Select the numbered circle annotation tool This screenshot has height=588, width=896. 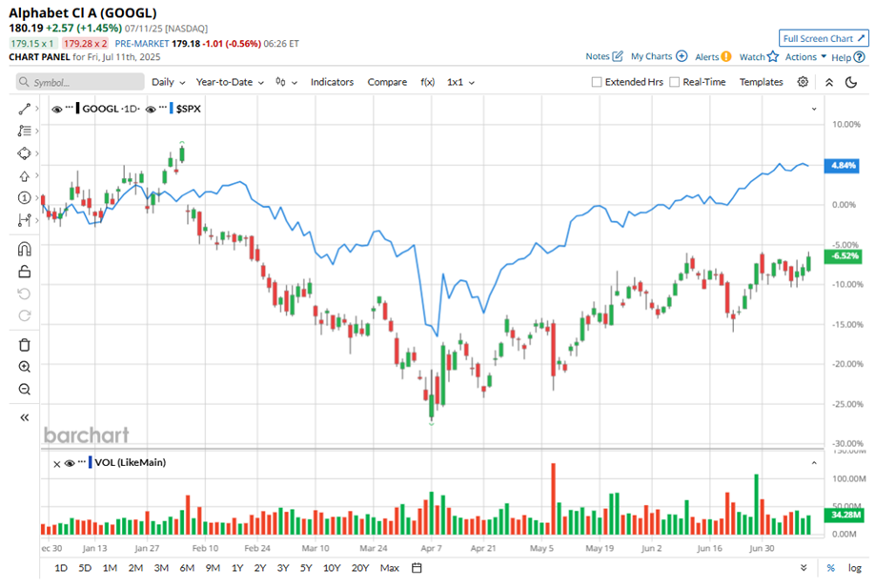24,197
